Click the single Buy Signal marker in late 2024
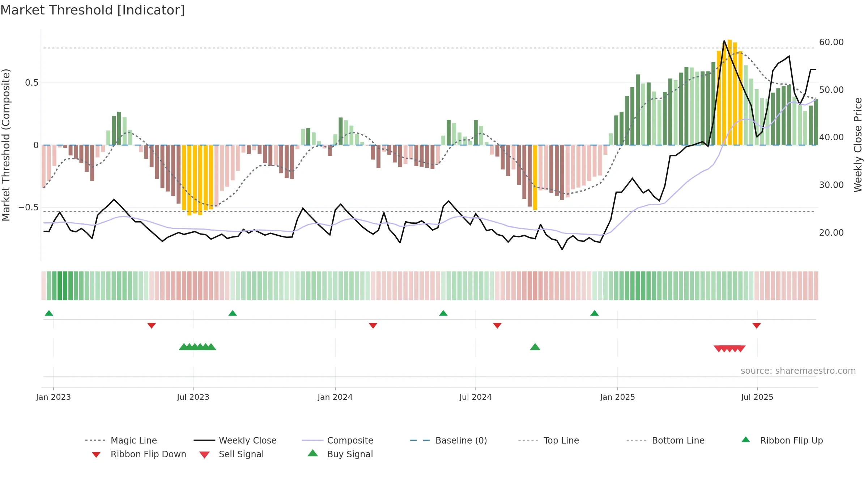The image size is (868, 488). pos(535,347)
